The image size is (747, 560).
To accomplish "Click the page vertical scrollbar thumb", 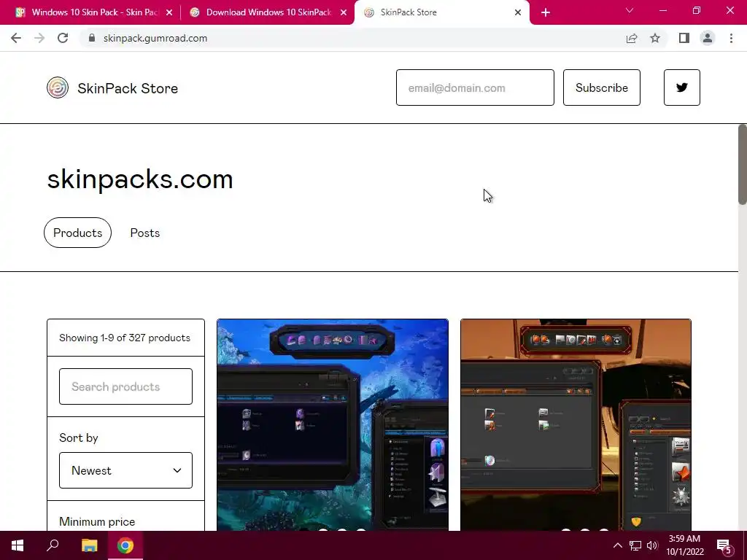I will click(x=742, y=165).
